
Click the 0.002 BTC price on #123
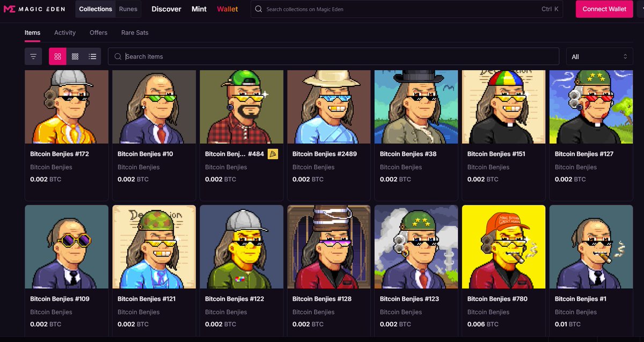point(396,324)
